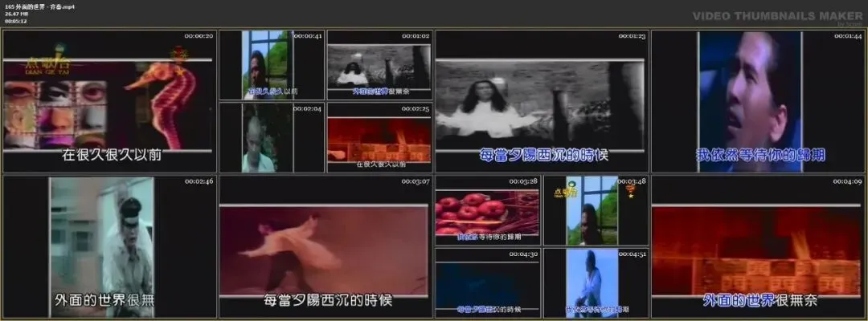Click subtitle '外面的世界很無' in the 00:02:46 frame
This screenshot has height=321, width=868.
pyautogui.click(x=104, y=301)
